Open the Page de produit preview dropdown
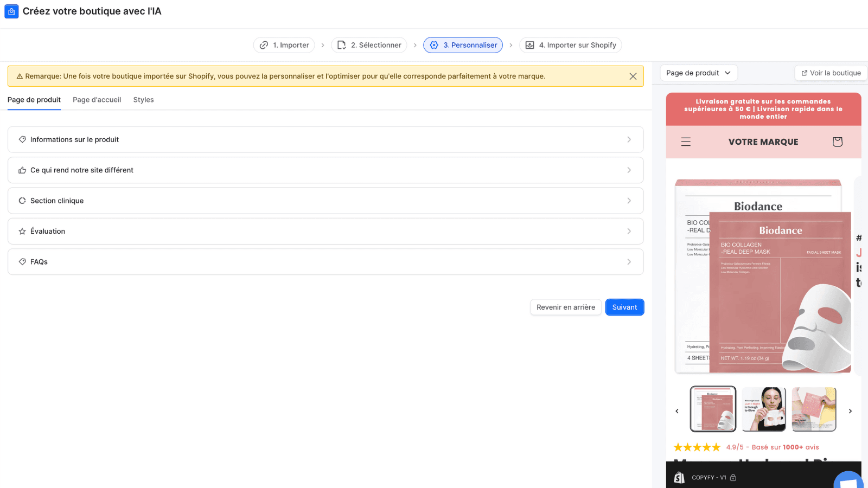This screenshot has width=868, height=488. click(698, 73)
